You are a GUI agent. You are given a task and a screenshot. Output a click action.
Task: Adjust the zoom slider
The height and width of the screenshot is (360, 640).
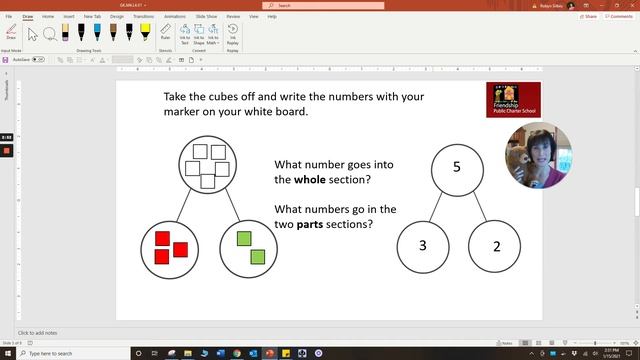coord(595,343)
